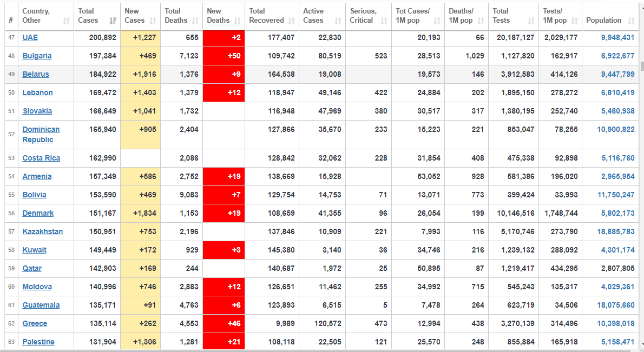Sort Active Cases column via sort icon
This screenshot has height=352, width=644.
pos(338,21)
